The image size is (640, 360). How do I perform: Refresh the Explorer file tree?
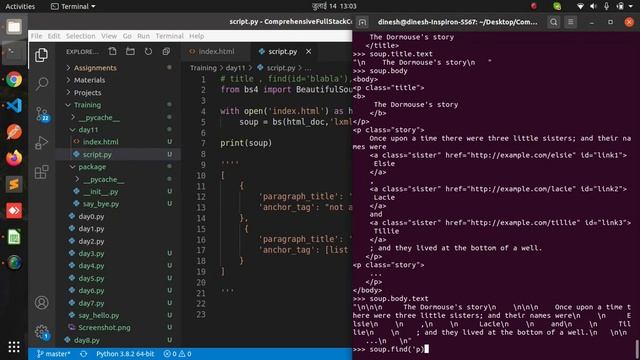pos(148,51)
